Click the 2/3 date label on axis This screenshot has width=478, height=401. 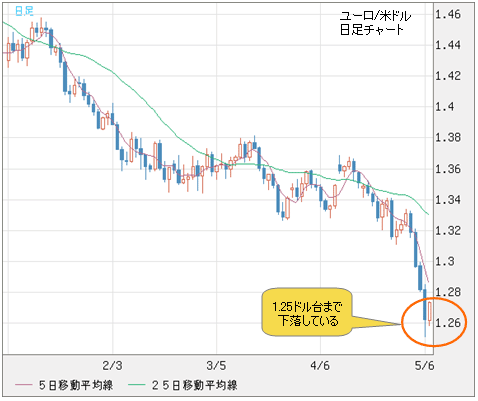coord(112,366)
